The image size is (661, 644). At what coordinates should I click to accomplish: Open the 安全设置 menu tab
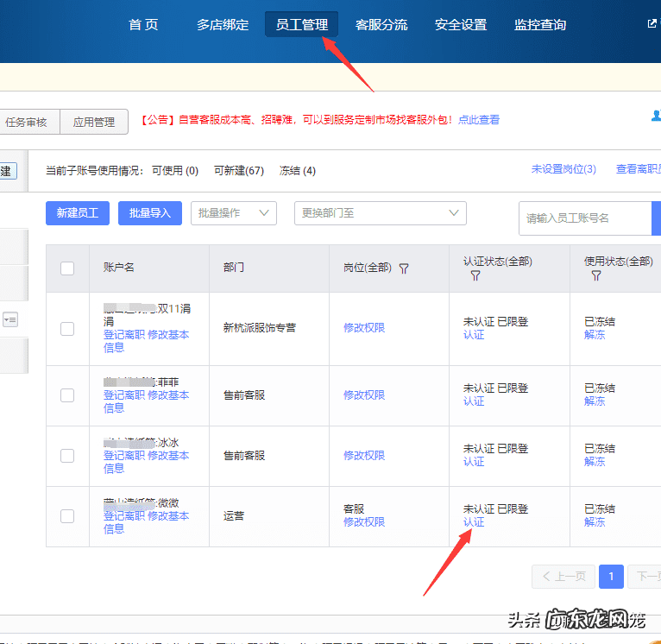pos(461,25)
